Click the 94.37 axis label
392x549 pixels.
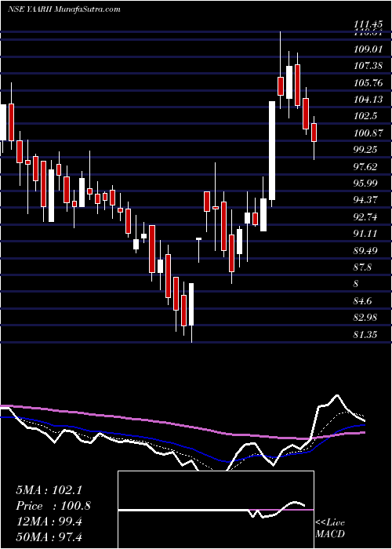click(366, 200)
